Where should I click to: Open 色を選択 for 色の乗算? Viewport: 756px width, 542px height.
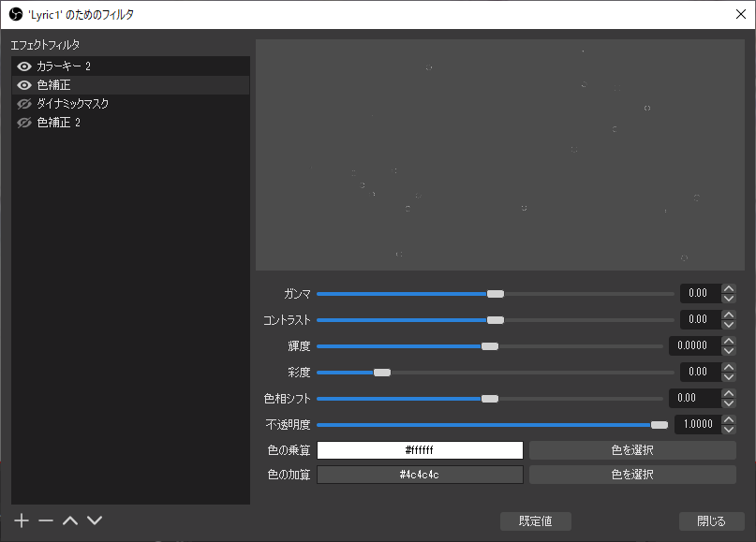coord(632,450)
